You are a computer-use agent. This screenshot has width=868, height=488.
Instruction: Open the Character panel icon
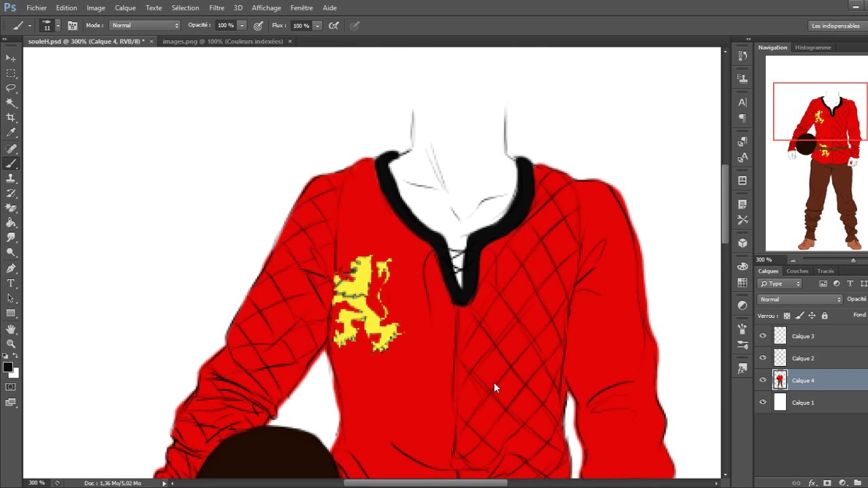pos(743,102)
